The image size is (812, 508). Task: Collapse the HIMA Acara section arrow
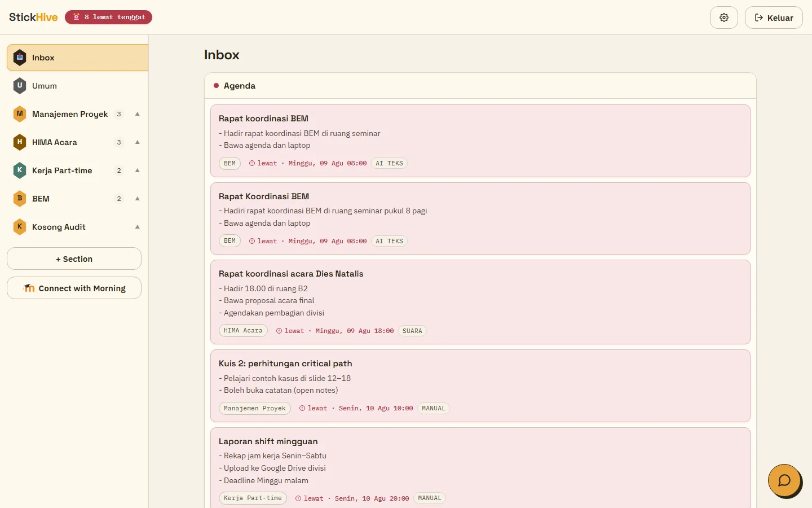tap(137, 142)
